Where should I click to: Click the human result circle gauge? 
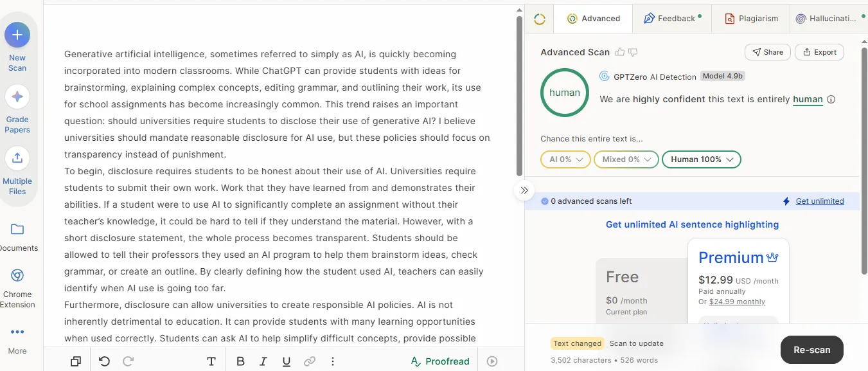pyautogui.click(x=565, y=93)
